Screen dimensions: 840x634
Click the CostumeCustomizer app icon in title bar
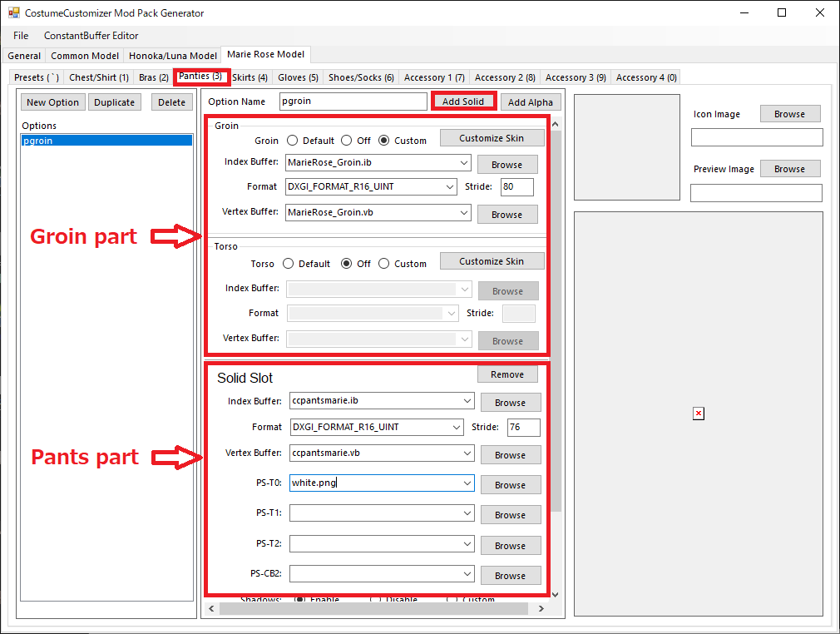(x=13, y=12)
